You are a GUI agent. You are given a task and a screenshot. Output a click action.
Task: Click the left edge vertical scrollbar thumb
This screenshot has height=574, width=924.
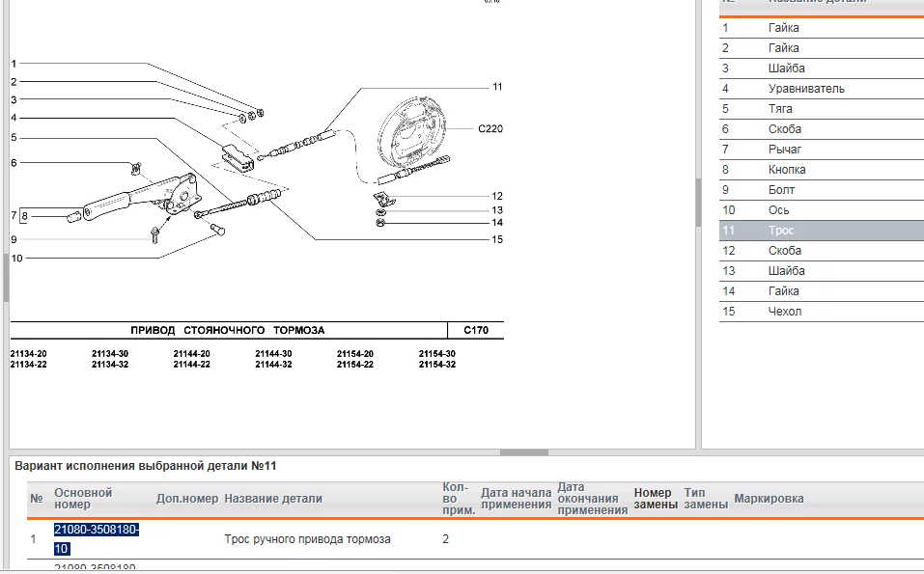(6, 278)
